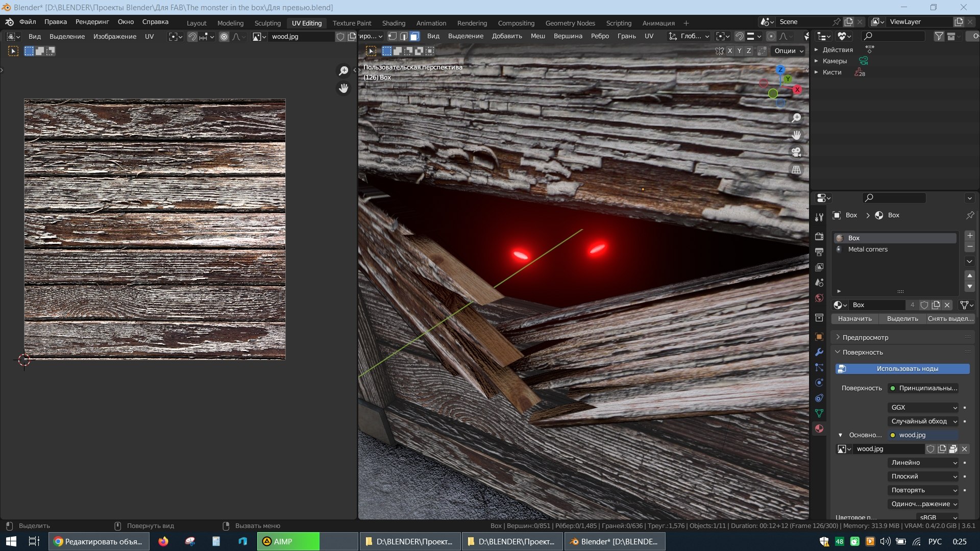The height and width of the screenshot is (551, 980).
Task: Expand Действия in the outliner
Action: [x=816, y=50]
